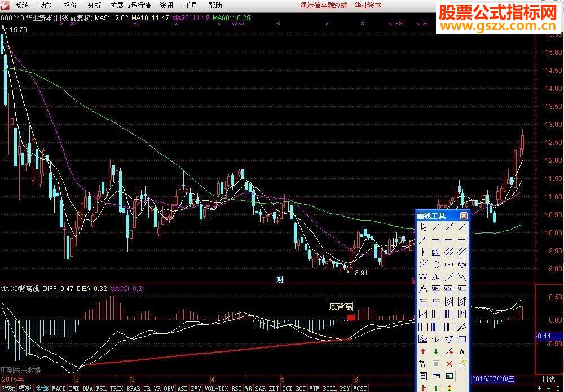Open the 报价 menu
The width and height of the screenshot is (564, 392).
[x=70, y=6]
